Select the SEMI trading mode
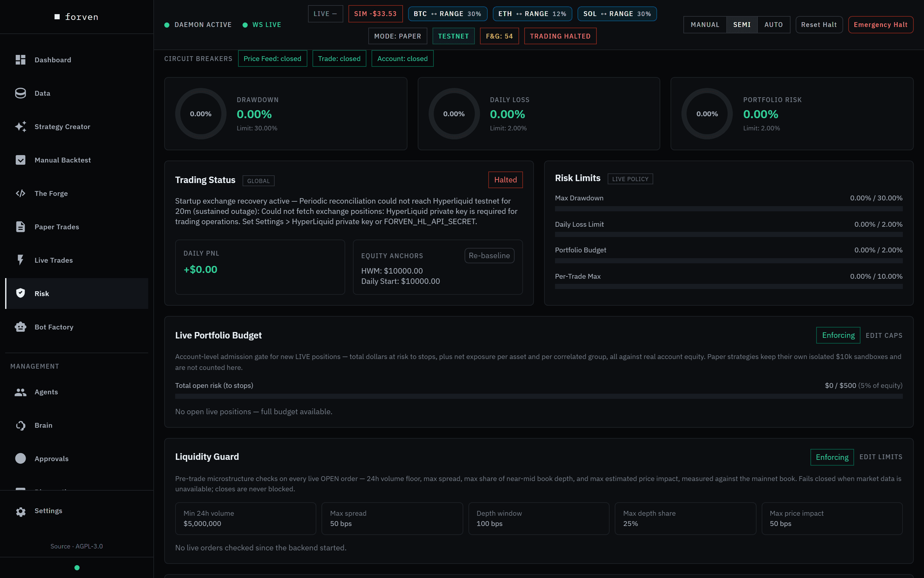The height and width of the screenshot is (578, 924). click(x=742, y=25)
